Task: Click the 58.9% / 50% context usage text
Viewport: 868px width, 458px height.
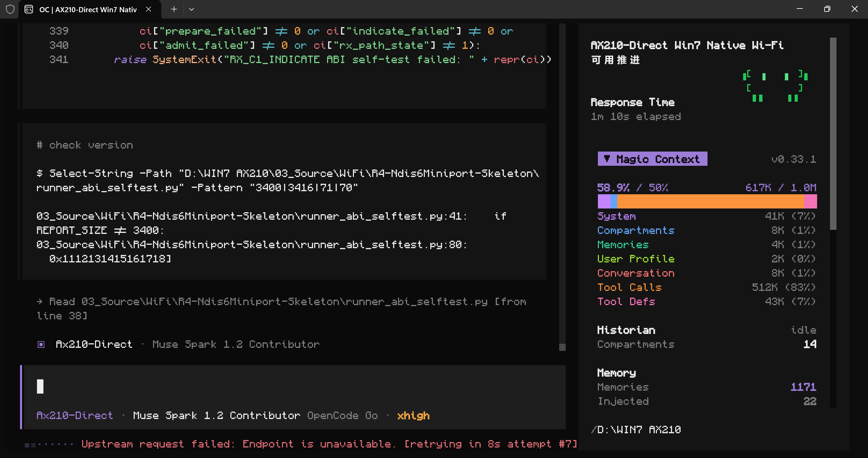Action: point(633,187)
